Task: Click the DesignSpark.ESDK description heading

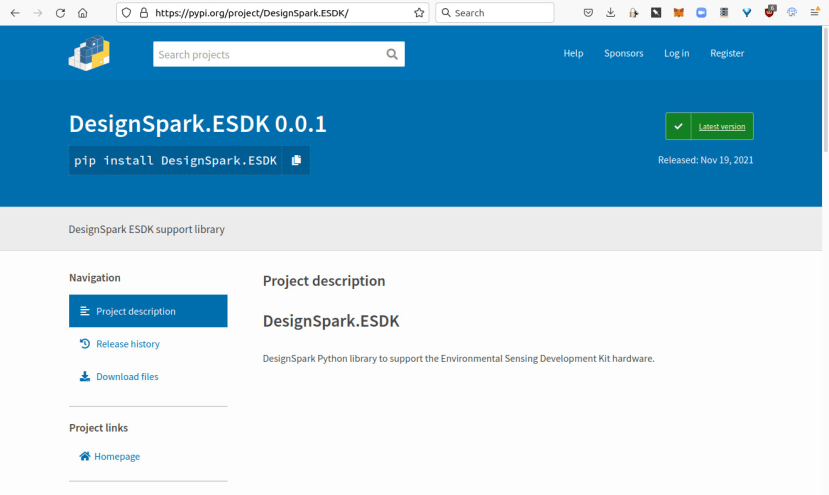Action: click(331, 321)
